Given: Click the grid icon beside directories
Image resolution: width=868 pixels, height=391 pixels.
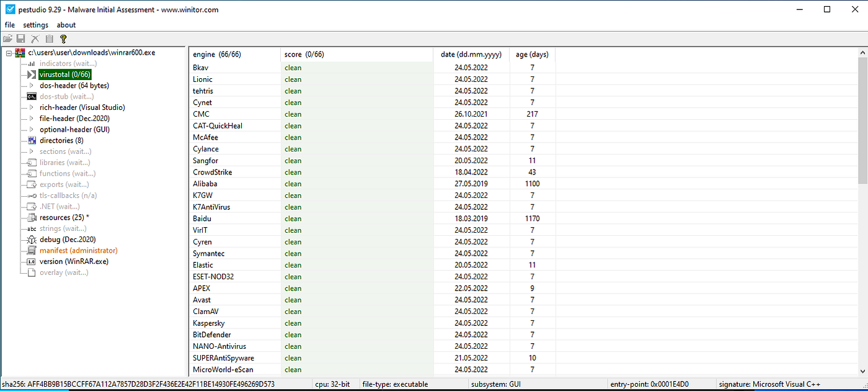Looking at the screenshot, I should (32, 140).
